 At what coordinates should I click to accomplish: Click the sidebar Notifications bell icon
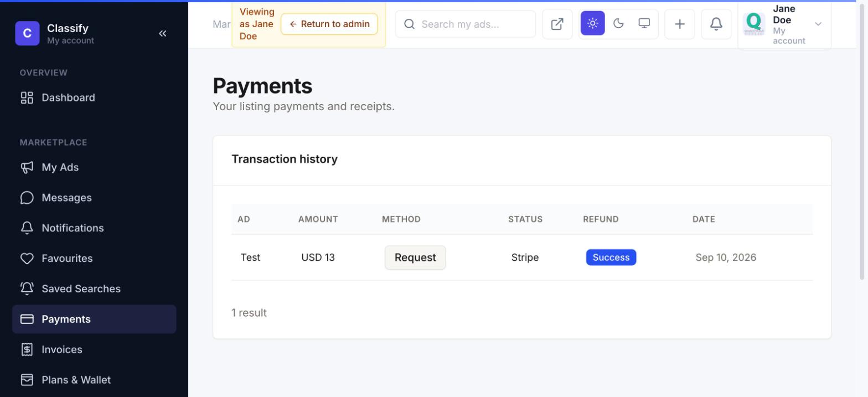pos(27,228)
